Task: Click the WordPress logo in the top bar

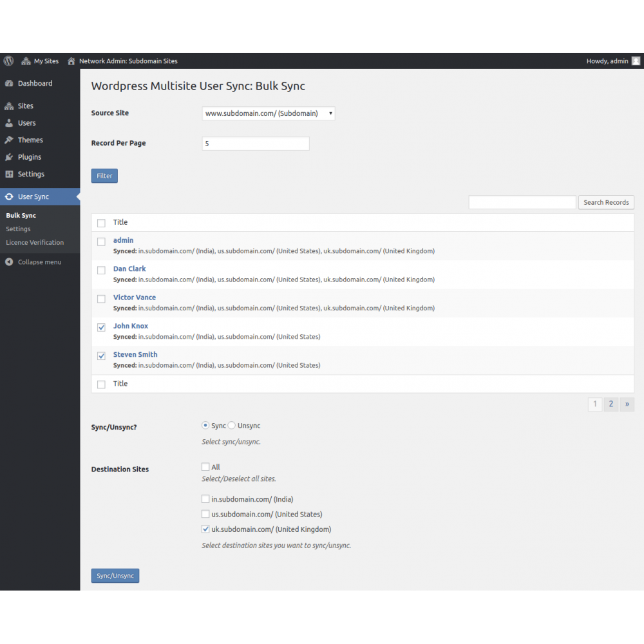Action: 8,61
